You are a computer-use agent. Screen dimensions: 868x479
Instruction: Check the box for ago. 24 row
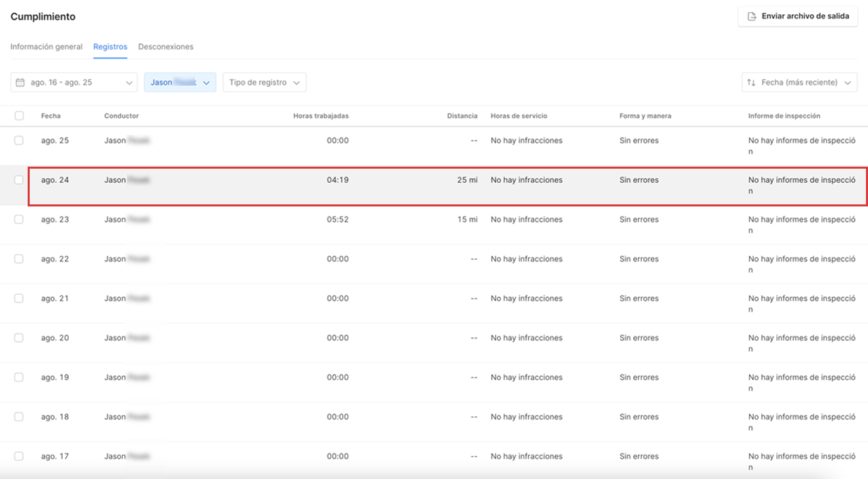pos(19,180)
